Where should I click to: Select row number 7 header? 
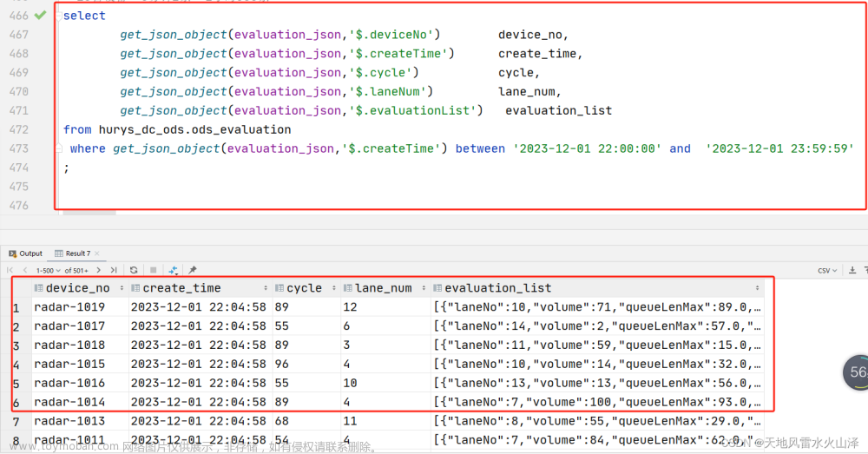pos(16,422)
